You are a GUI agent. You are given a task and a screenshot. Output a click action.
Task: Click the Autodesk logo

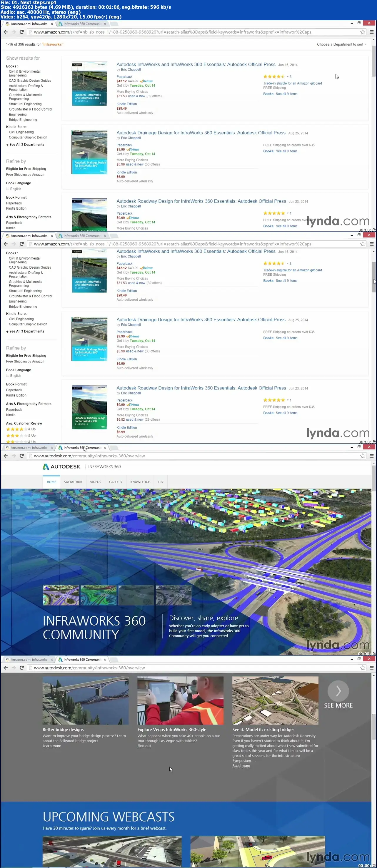(62, 466)
